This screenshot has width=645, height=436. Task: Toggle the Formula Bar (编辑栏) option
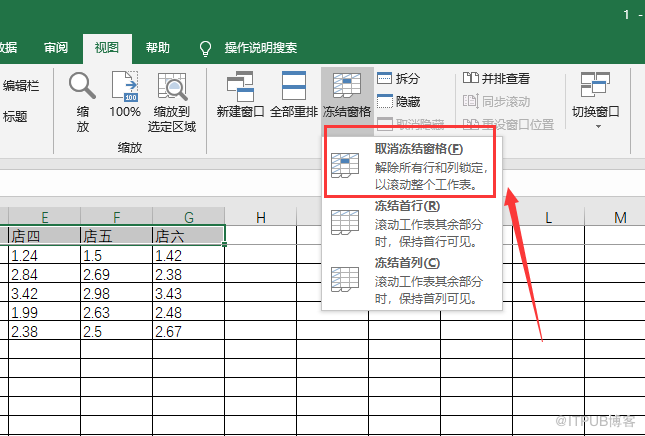point(20,86)
